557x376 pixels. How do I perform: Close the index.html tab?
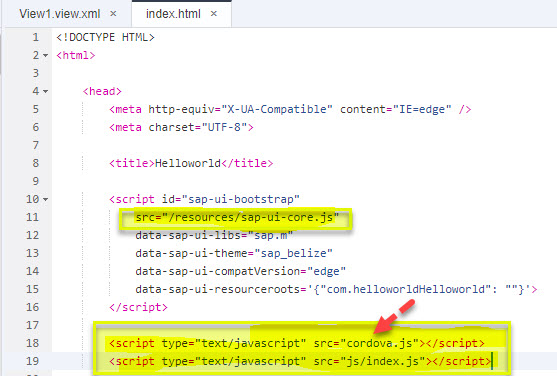pos(213,14)
